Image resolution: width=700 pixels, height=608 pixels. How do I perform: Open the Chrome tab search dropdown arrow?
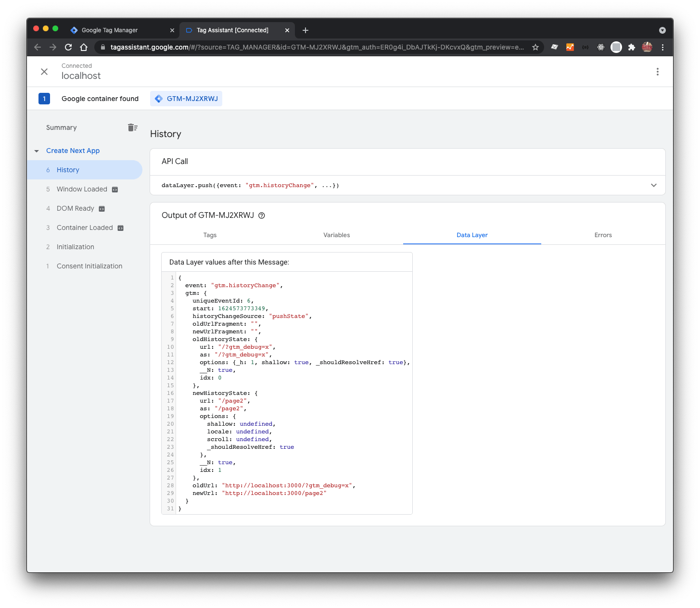[662, 30]
